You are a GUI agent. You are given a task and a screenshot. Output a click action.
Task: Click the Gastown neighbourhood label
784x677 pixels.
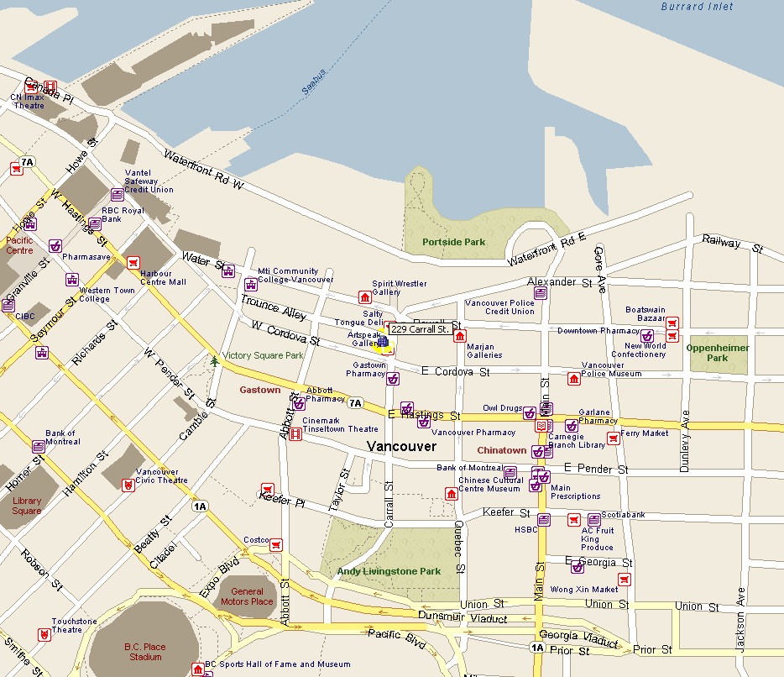click(x=260, y=390)
